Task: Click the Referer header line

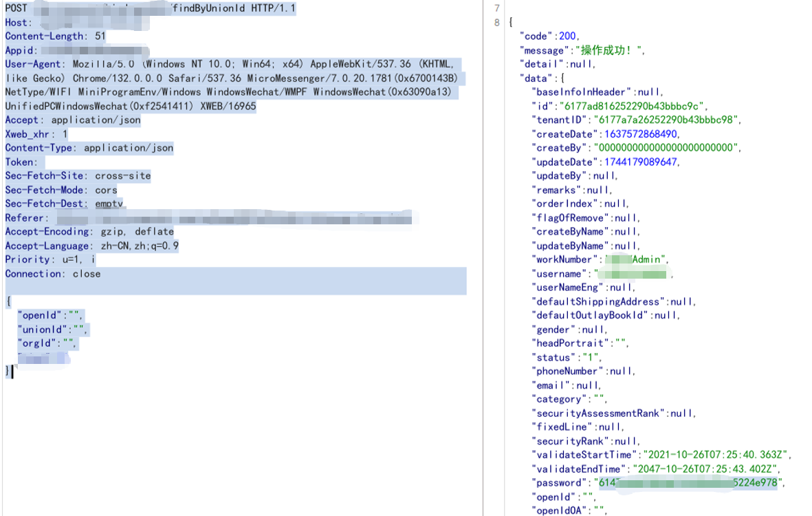Action: coord(26,218)
